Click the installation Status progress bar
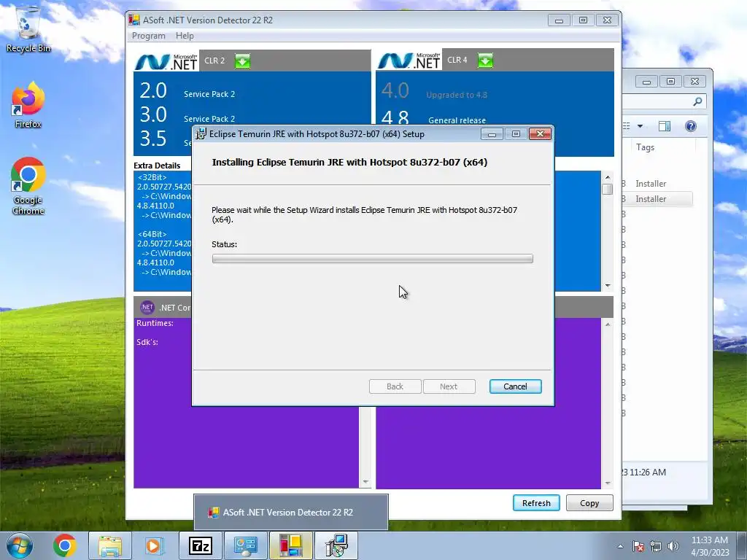This screenshot has width=747, height=560. click(x=373, y=259)
